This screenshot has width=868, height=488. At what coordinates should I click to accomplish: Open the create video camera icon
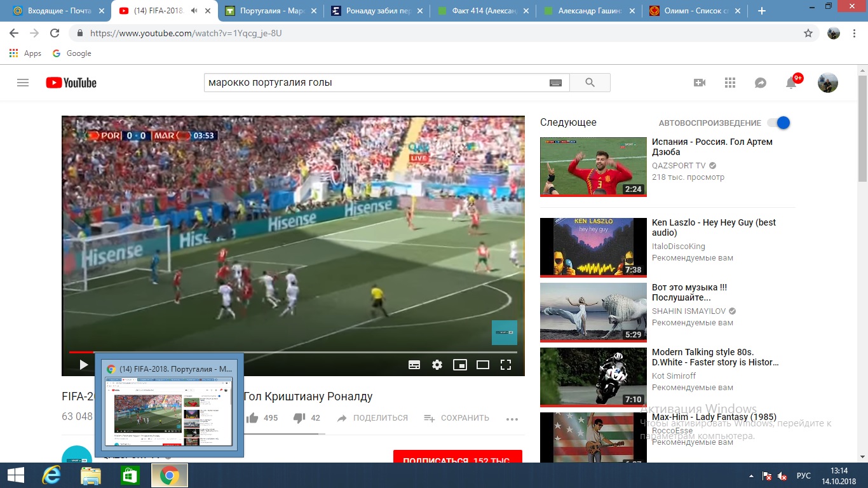(x=700, y=83)
